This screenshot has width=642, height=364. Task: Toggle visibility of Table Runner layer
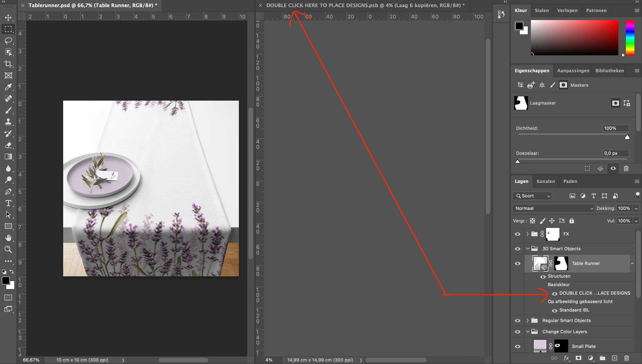[518, 263]
